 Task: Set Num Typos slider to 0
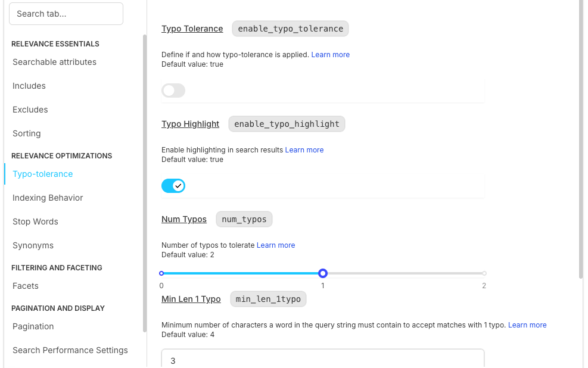click(161, 273)
